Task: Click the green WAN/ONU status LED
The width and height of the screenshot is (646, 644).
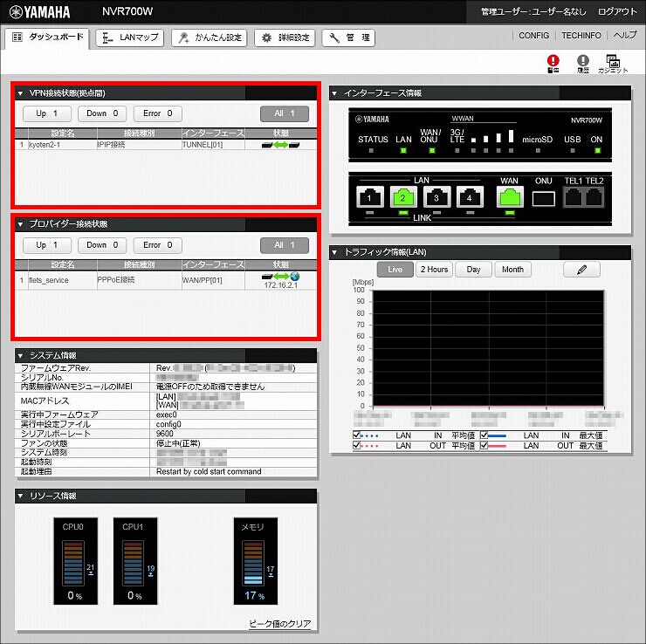Action: (x=432, y=150)
